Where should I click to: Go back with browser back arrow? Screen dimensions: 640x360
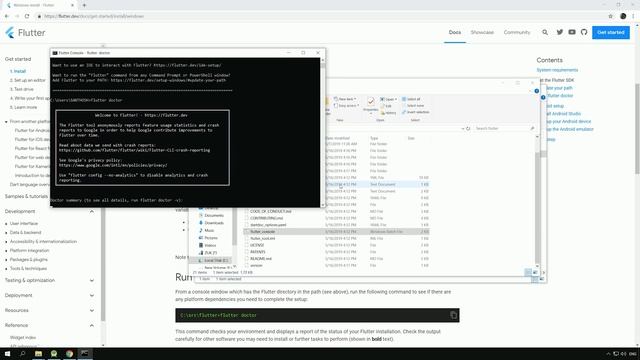point(7,16)
